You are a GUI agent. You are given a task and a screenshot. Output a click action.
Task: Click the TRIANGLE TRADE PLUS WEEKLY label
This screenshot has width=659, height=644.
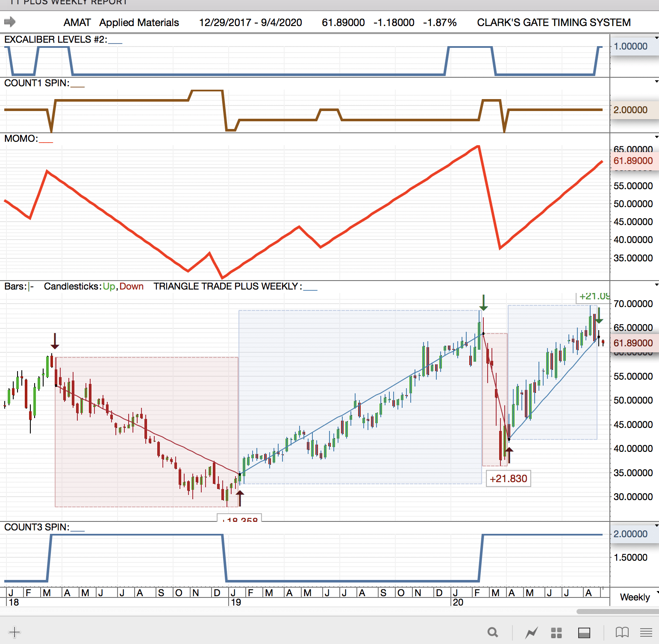[x=227, y=286]
